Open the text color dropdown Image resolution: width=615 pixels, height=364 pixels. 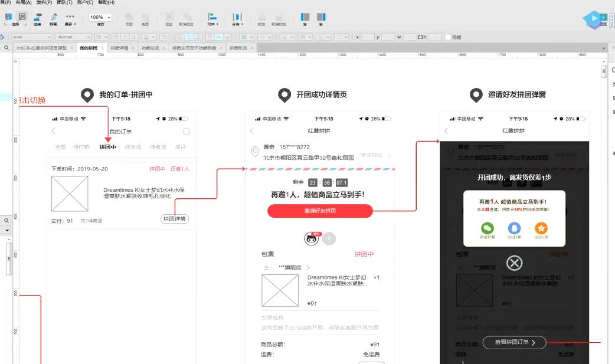pos(149,37)
